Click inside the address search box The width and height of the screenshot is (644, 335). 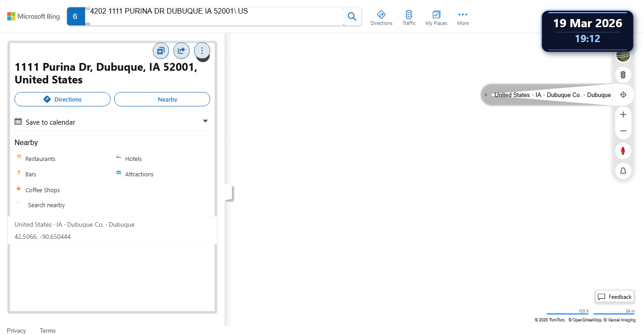click(x=214, y=16)
